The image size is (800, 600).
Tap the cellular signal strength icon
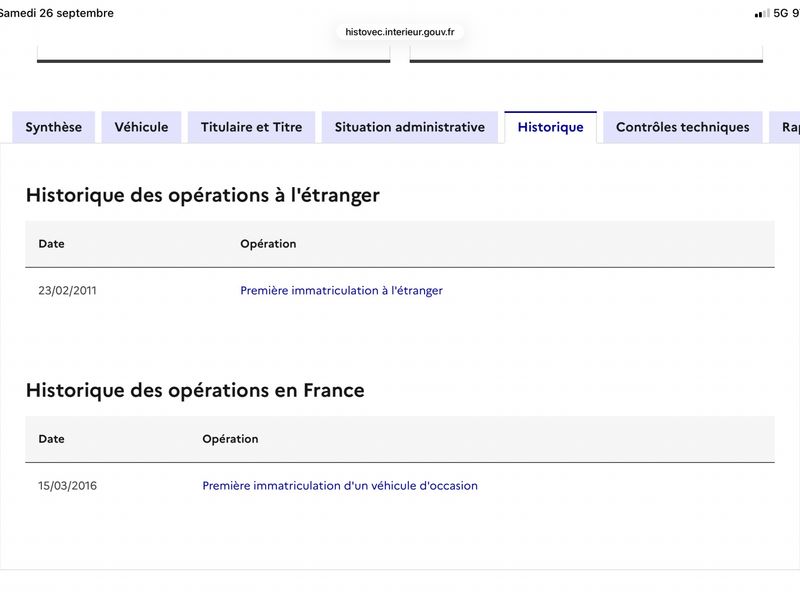762,13
